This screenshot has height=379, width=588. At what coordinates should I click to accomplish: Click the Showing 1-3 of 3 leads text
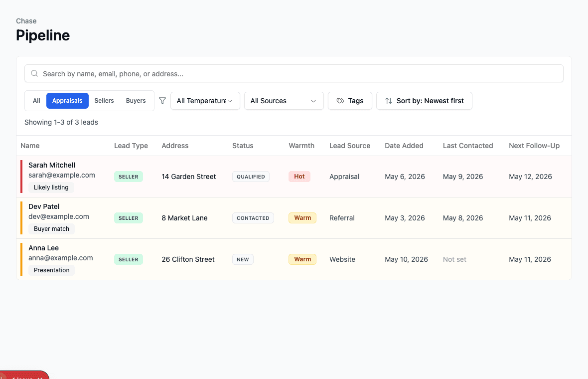click(x=61, y=122)
